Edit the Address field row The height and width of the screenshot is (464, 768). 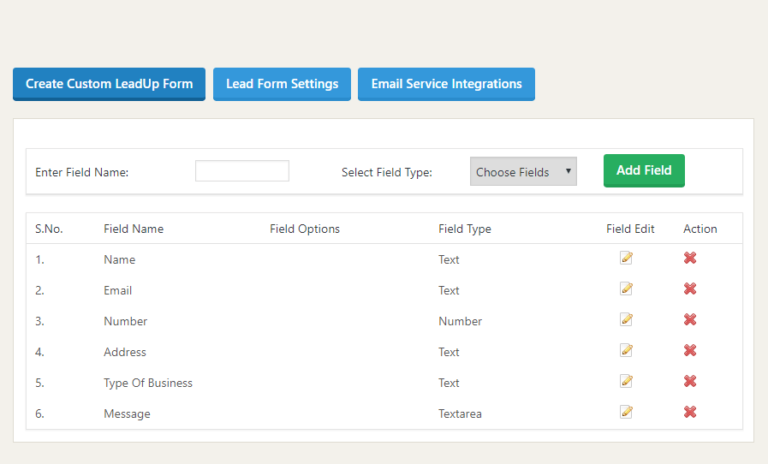(626, 350)
